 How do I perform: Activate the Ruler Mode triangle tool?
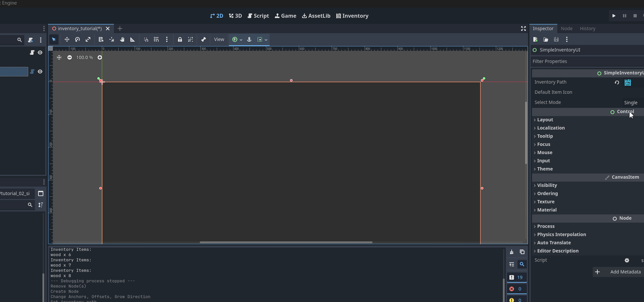(x=133, y=39)
